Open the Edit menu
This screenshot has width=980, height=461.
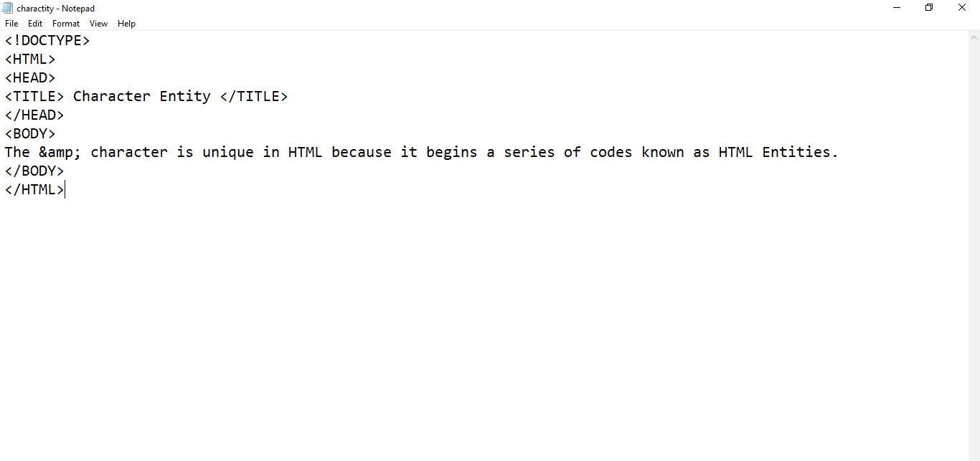pyautogui.click(x=35, y=24)
